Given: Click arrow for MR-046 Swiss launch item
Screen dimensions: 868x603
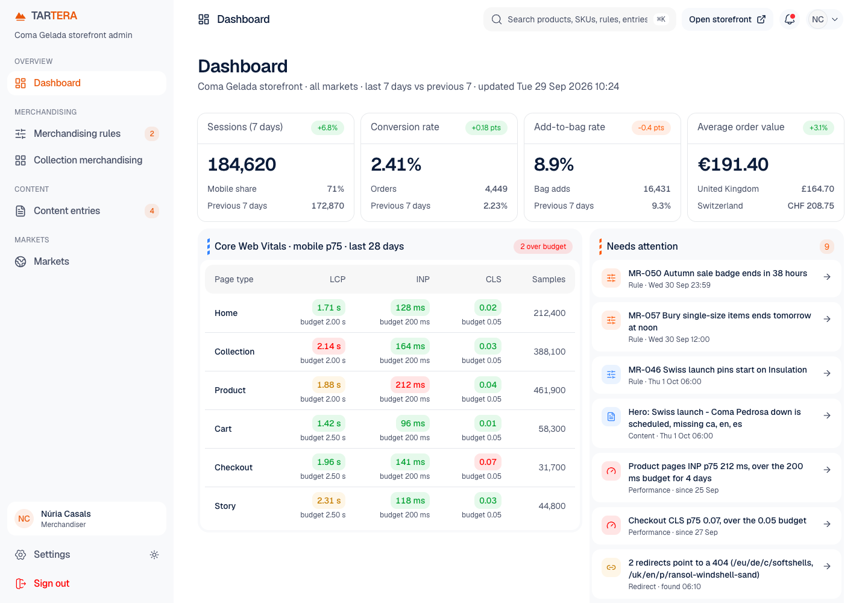Looking at the screenshot, I should point(827,373).
